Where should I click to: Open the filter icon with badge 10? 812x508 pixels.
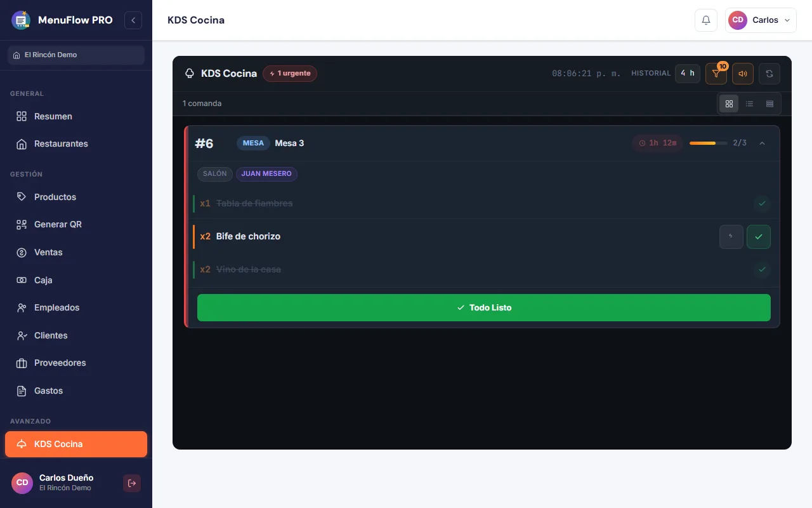[x=716, y=74]
